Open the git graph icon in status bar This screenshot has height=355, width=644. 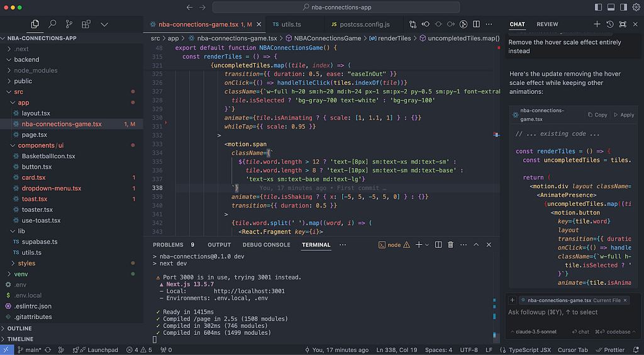[61, 350]
